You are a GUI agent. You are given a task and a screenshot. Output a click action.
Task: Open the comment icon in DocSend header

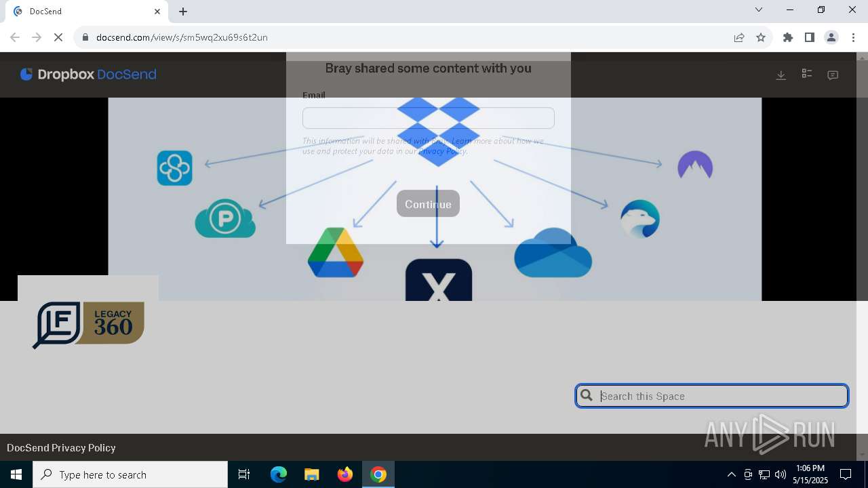tap(833, 75)
